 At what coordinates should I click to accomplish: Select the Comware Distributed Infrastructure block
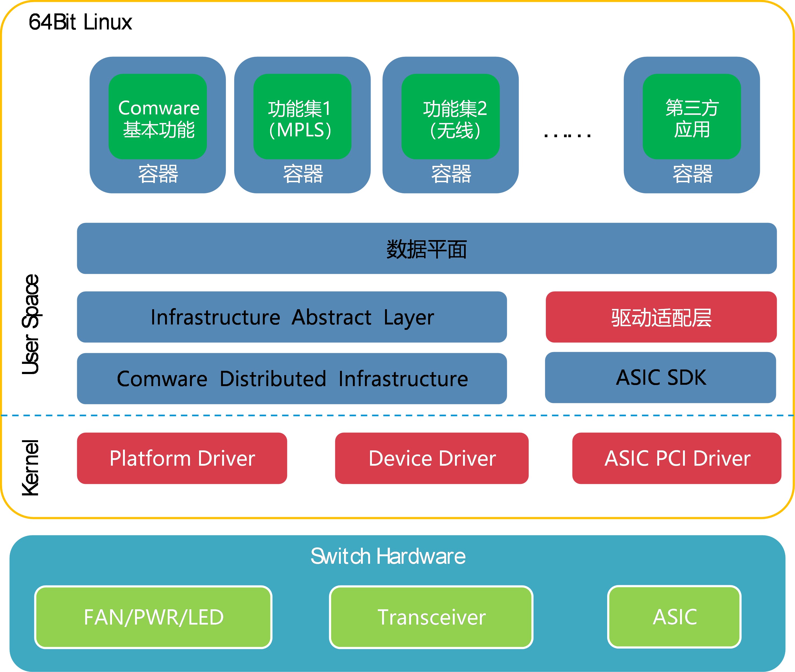click(292, 379)
